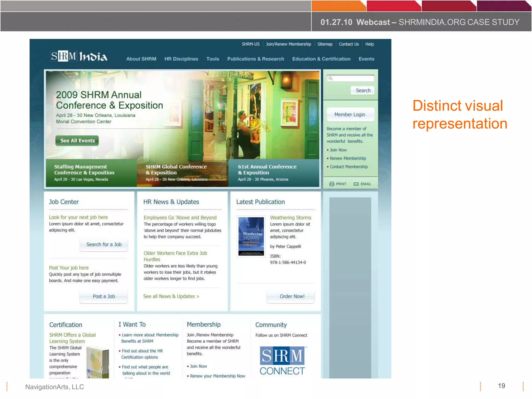The image size is (532, 399).
Task: Open Employees Go 'Above and Beyond' article
Action: [x=180, y=217]
